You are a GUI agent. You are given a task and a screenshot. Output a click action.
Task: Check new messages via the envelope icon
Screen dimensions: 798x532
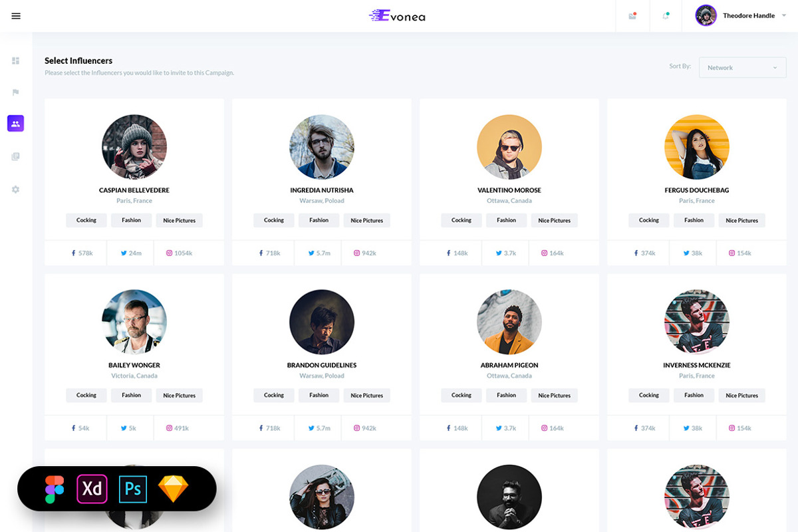coord(632,15)
